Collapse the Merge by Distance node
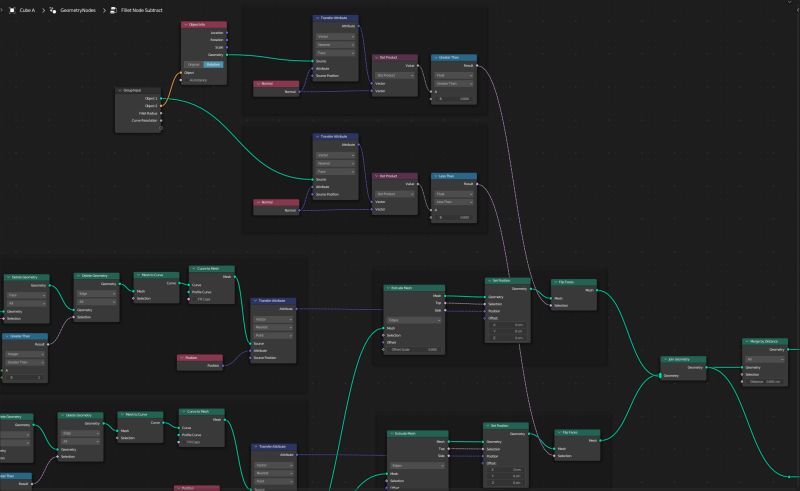The height and width of the screenshot is (491, 800). (x=746, y=341)
